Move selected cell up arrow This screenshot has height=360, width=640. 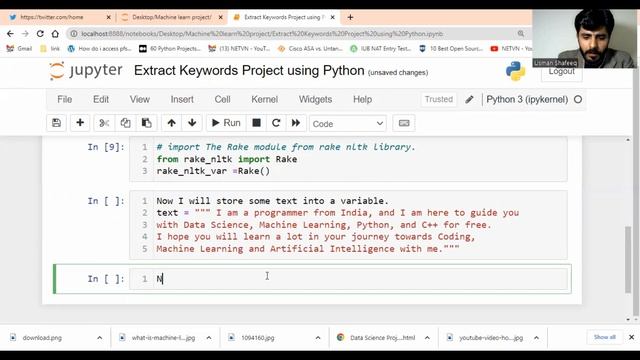pyautogui.click(x=171, y=123)
